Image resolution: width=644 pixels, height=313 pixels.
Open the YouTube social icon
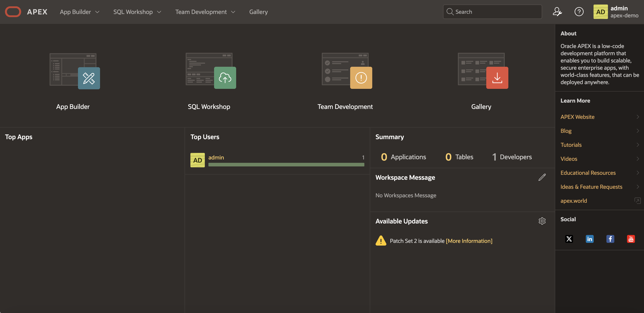pos(630,239)
